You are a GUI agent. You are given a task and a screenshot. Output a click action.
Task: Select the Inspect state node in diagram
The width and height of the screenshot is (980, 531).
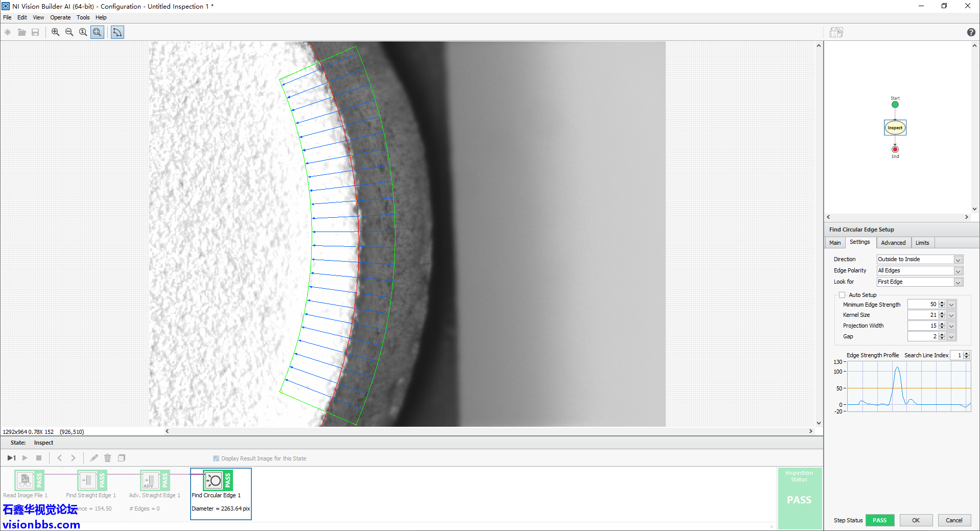[895, 128]
